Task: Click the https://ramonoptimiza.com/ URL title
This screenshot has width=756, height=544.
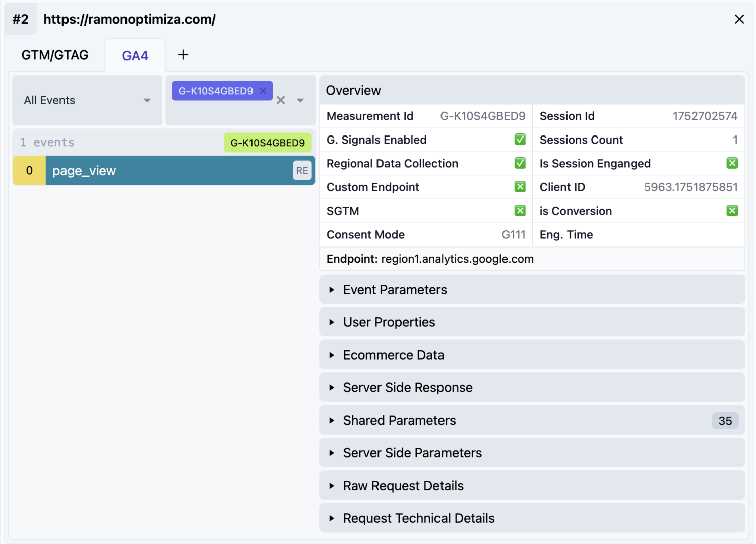Action: coord(130,19)
